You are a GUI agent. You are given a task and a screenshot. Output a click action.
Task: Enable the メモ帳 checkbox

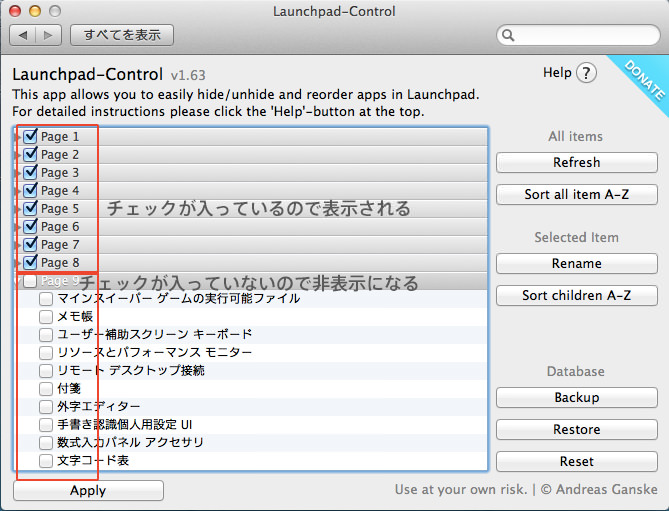[x=46, y=316]
